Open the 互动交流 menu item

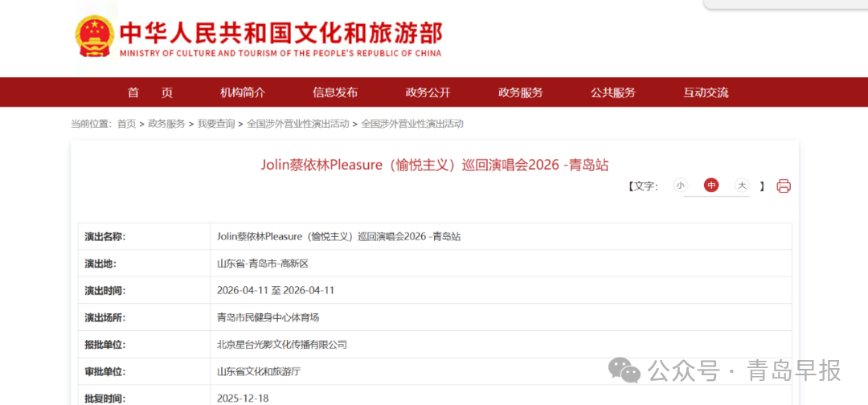pyautogui.click(x=706, y=92)
